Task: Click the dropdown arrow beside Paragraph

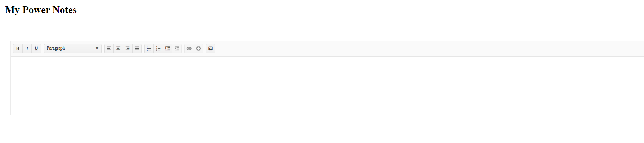Action: 97,48
